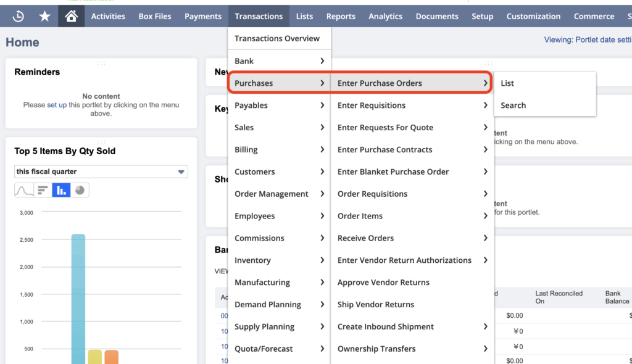Open the Viewing: Portlet date settings link
The width and height of the screenshot is (632, 364).
pyautogui.click(x=588, y=39)
